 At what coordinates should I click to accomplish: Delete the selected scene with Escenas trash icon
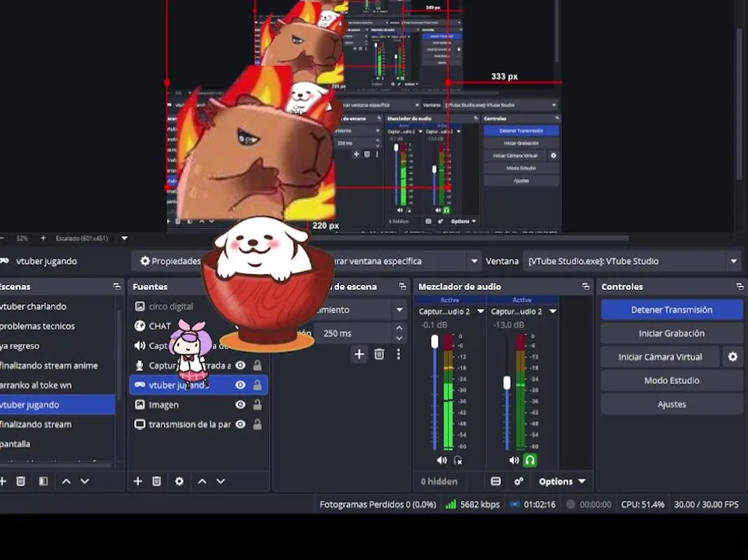pyautogui.click(x=20, y=481)
